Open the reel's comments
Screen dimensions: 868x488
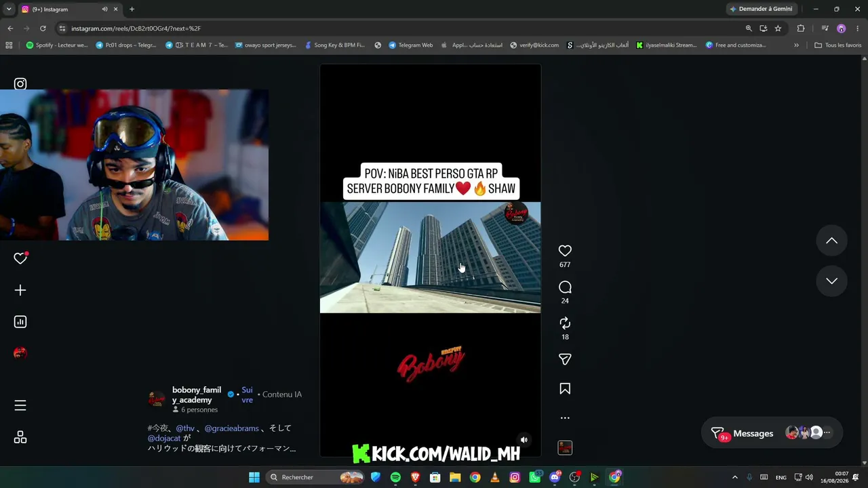point(565,287)
